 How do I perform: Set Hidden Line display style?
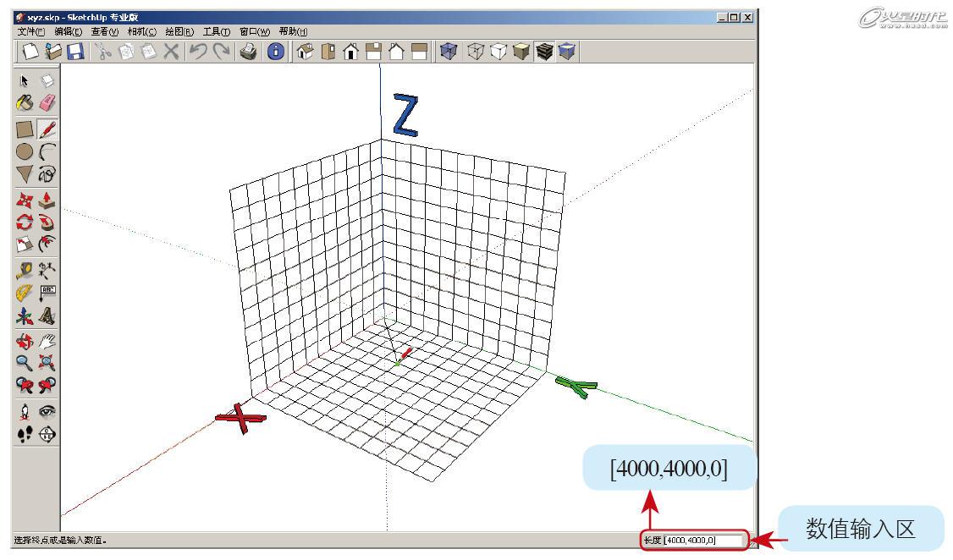coord(499,52)
